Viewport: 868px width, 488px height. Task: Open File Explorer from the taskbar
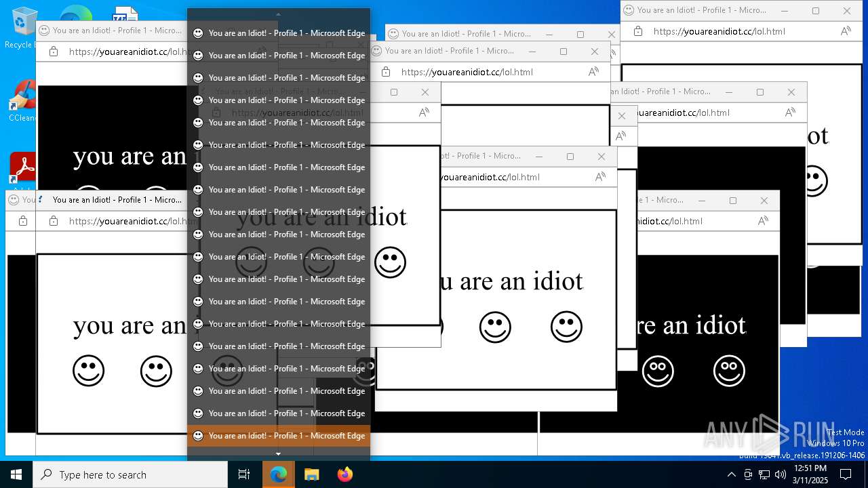(311, 474)
